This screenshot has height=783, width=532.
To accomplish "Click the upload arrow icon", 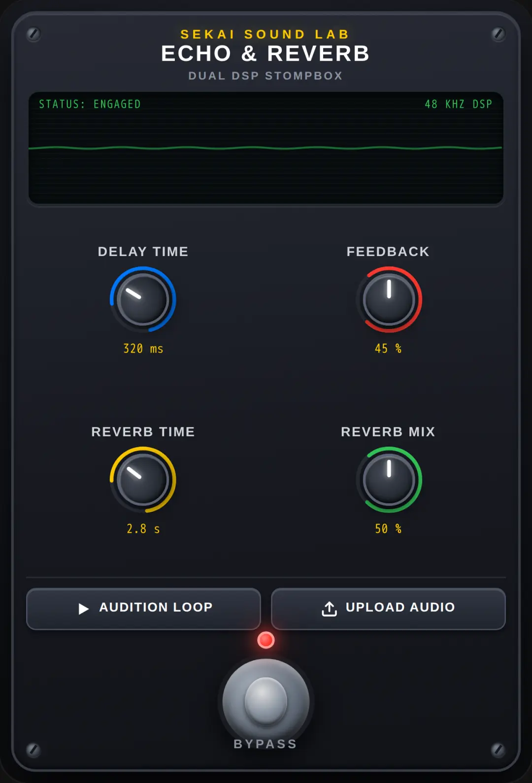I will click(330, 609).
